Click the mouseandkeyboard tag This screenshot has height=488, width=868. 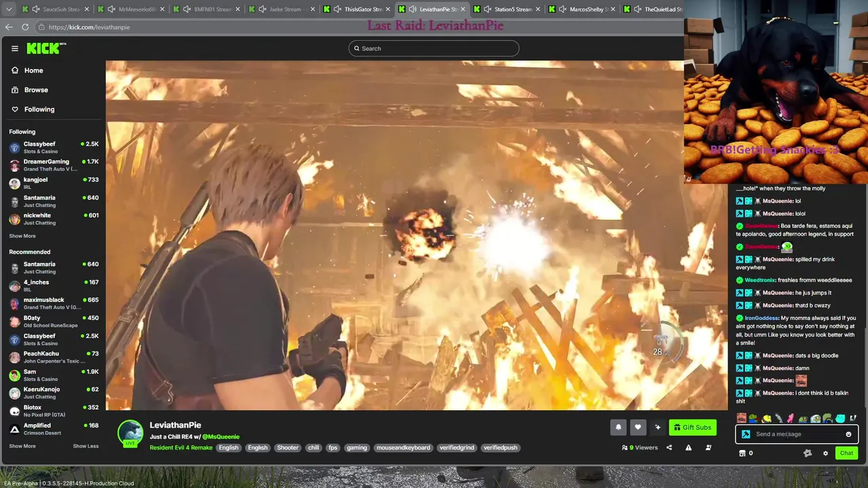pyautogui.click(x=403, y=447)
